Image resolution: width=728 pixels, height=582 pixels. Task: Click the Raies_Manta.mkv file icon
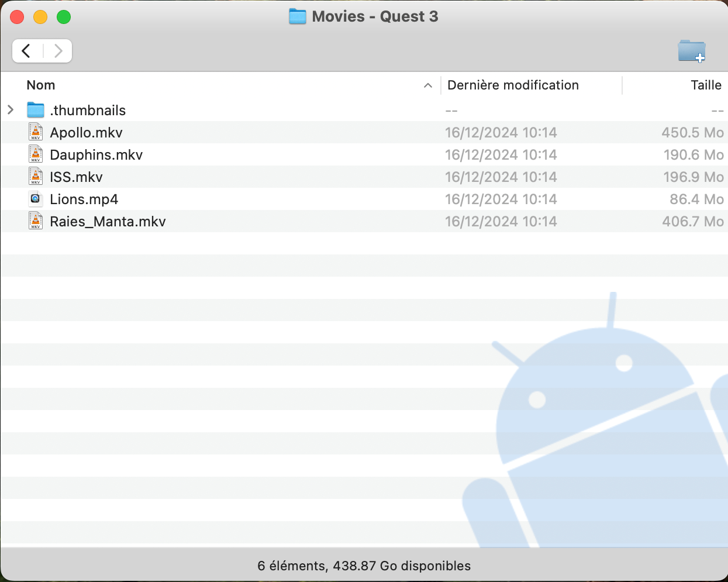[36, 221]
